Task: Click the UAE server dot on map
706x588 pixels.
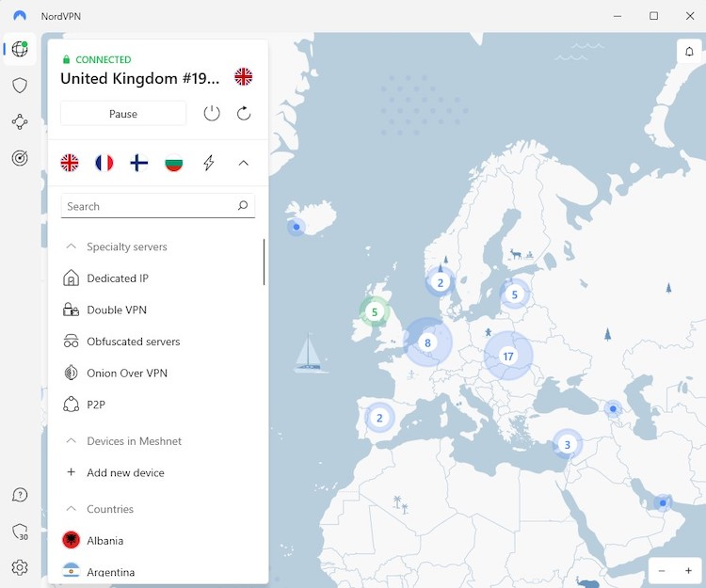Action: (663, 503)
